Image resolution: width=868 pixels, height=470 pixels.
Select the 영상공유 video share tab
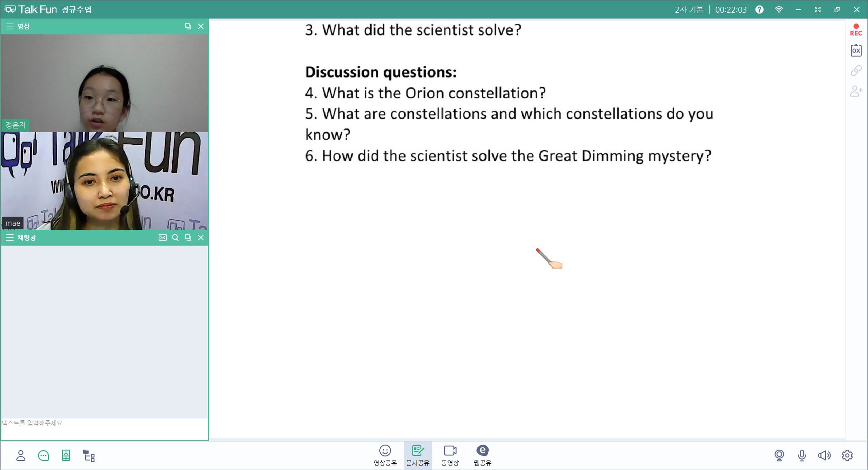[385, 455]
